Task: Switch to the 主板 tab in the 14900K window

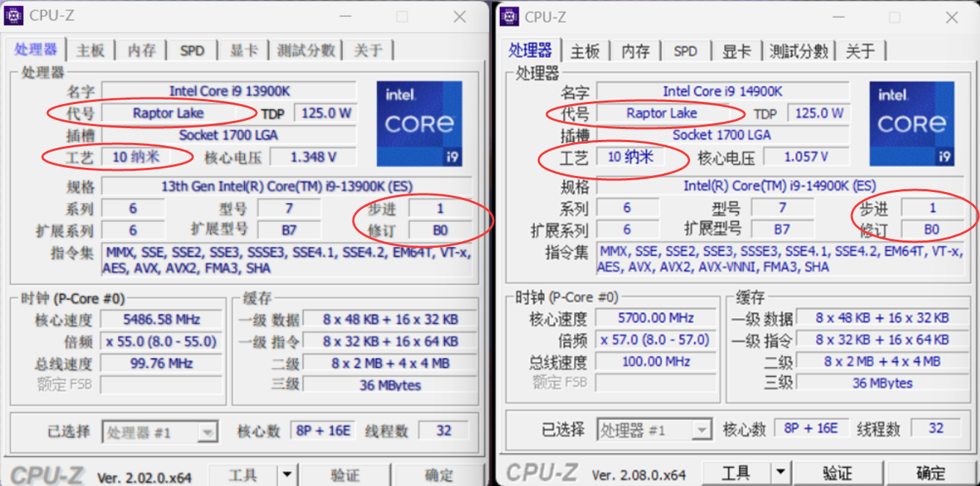Action: (x=586, y=51)
